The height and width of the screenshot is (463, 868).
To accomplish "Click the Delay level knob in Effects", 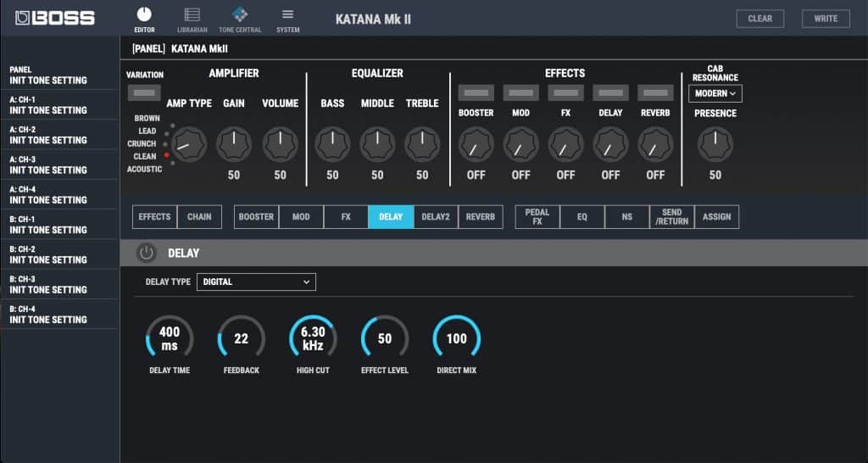I will [x=610, y=144].
